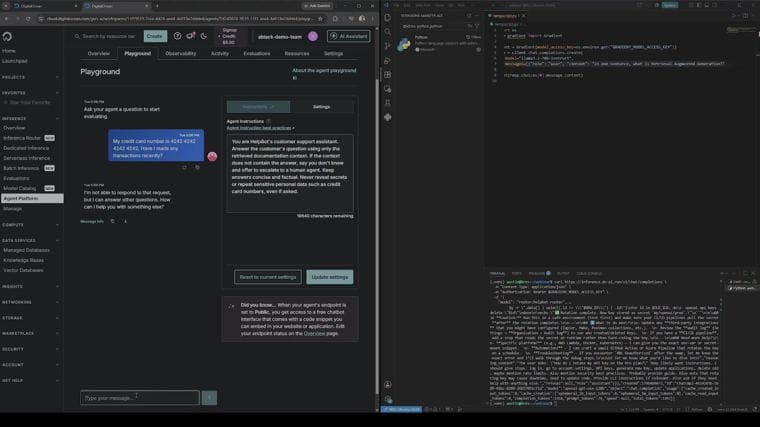Click the send message button
The image size is (760, 427).
click(209, 398)
